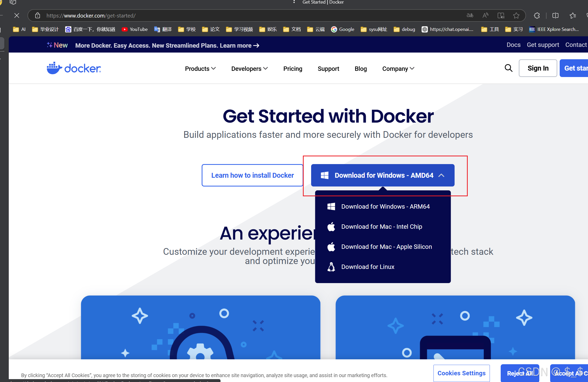Click the Windows icon on download button
The width and height of the screenshot is (588, 382).
pyautogui.click(x=325, y=175)
